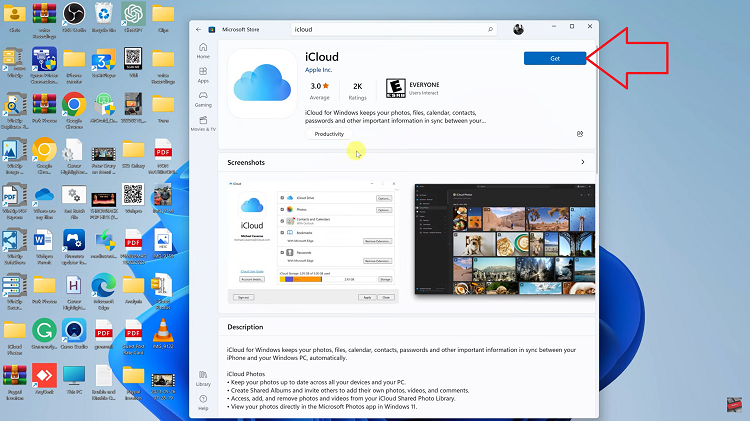The width and height of the screenshot is (750, 421).
Task: Select Google Chrome desktop shortcut
Action: pyautogui.click(x=74, y=111)
